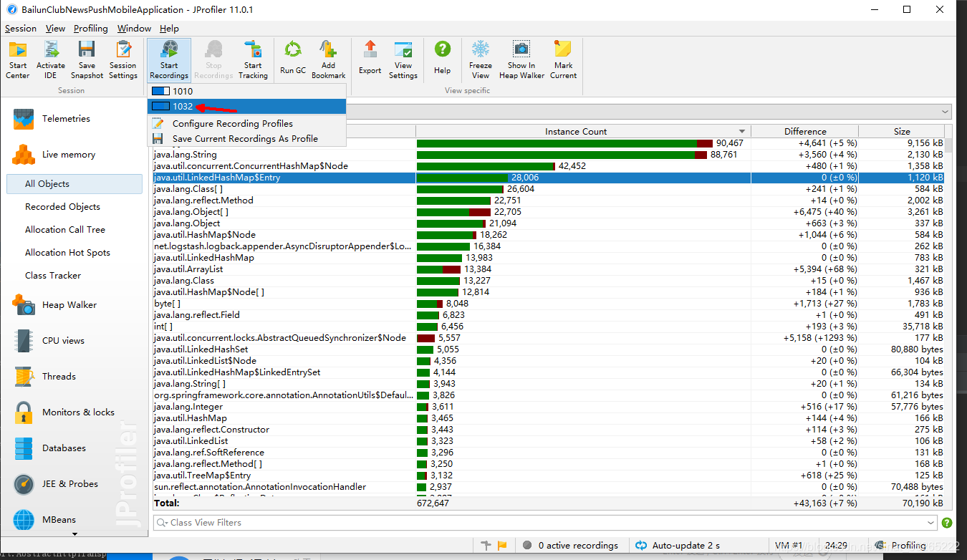Open the Start Center
Screen dimensions: 967x560
[18, 59]
